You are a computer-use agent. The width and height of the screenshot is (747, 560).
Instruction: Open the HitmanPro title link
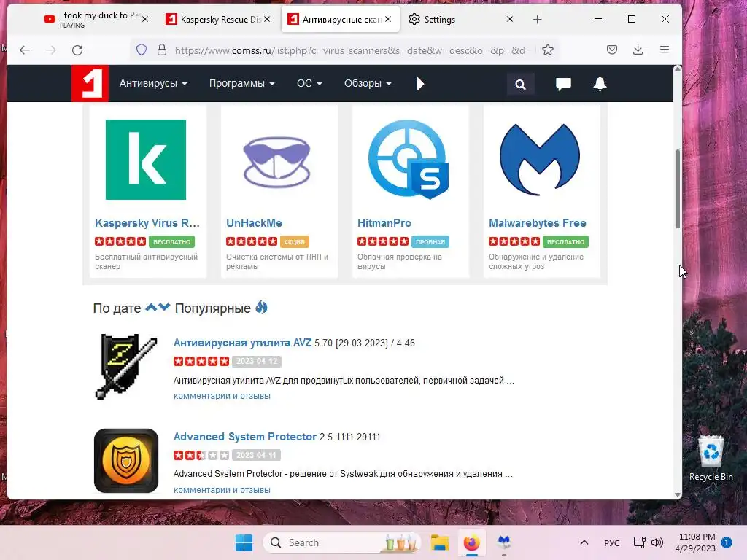click(x=384, y=223)
